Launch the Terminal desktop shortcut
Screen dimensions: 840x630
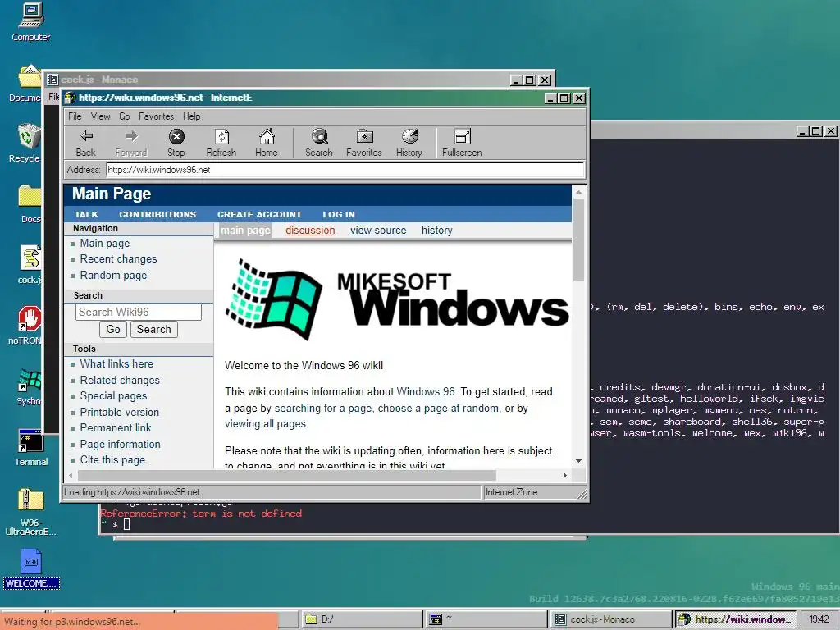tap(30, 447)
